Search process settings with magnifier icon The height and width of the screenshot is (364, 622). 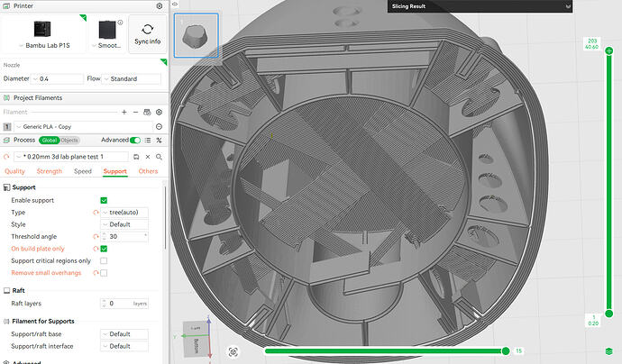[159, 157]
